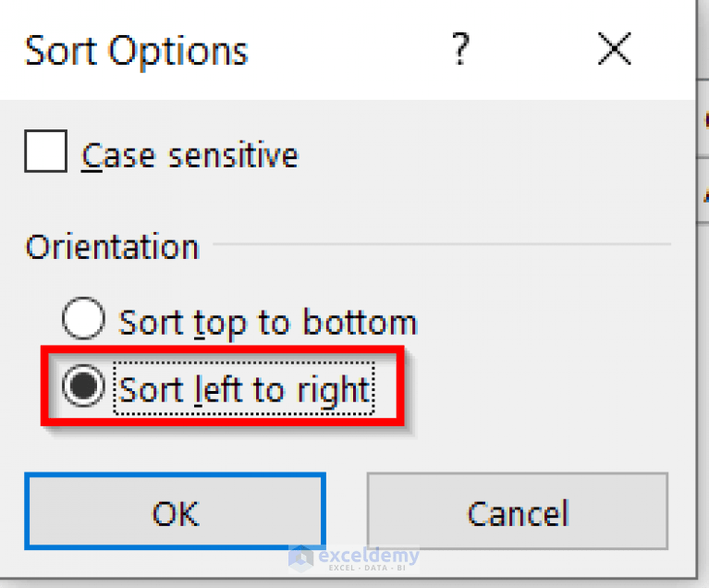Select the "Sort left to right" radio circle

tap(84, 388)
